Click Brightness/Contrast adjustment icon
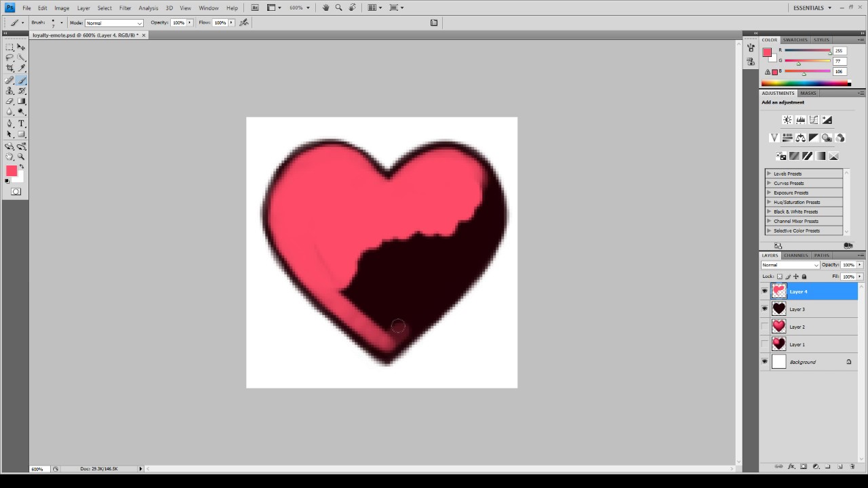 tap(787, 120)
